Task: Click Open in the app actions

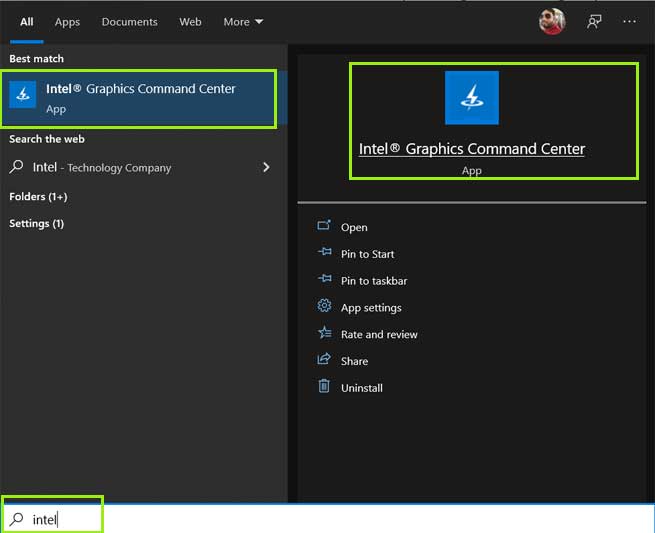Action: (354, 227)
